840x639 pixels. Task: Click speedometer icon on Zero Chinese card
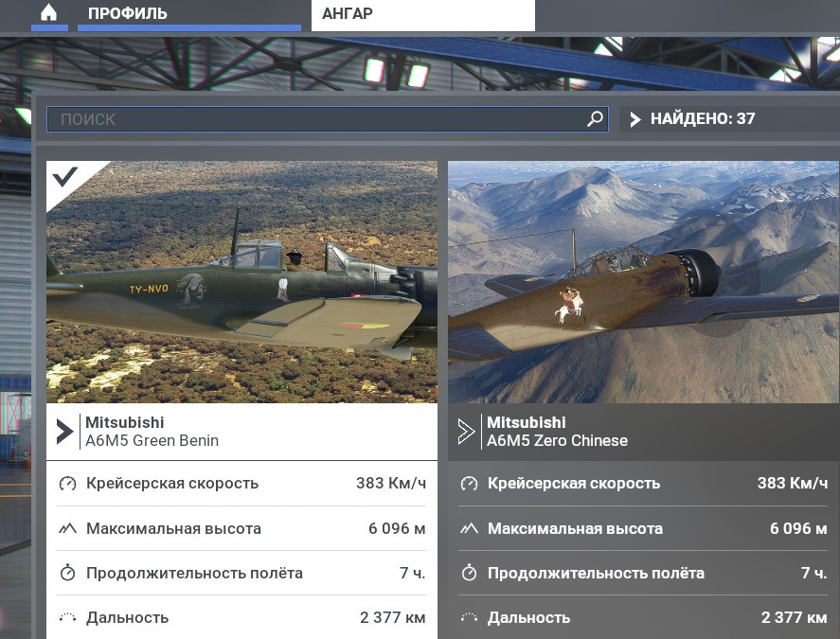coord(469,484)
